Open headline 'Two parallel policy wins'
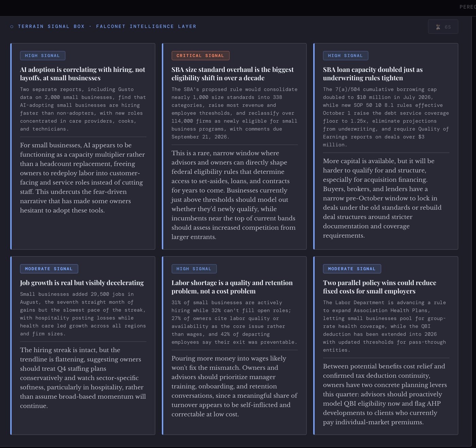Screen dimensions: 476x448 [x=380, y=287]
